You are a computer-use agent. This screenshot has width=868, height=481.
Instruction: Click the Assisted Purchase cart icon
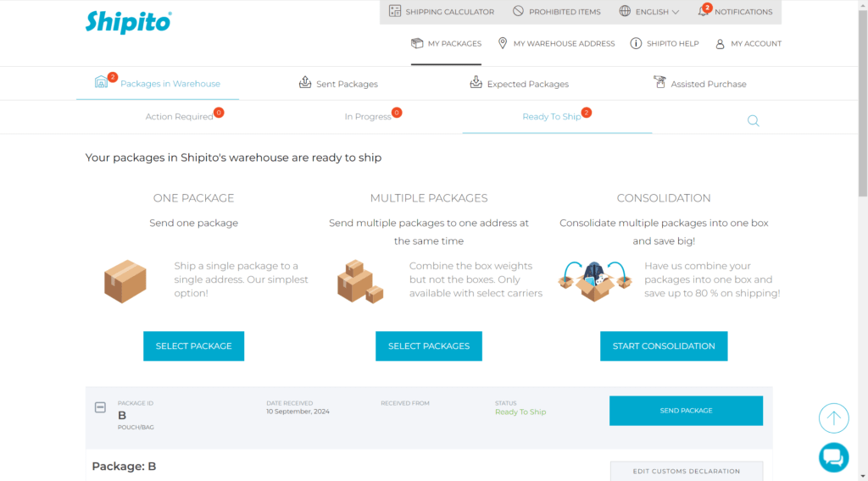pyautogui.click(x=659, y=82)
